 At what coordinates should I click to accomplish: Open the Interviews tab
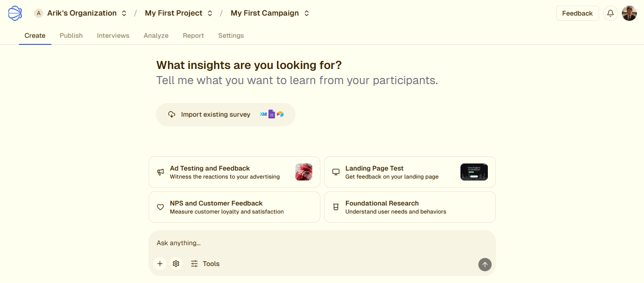(x=113, y=35)
